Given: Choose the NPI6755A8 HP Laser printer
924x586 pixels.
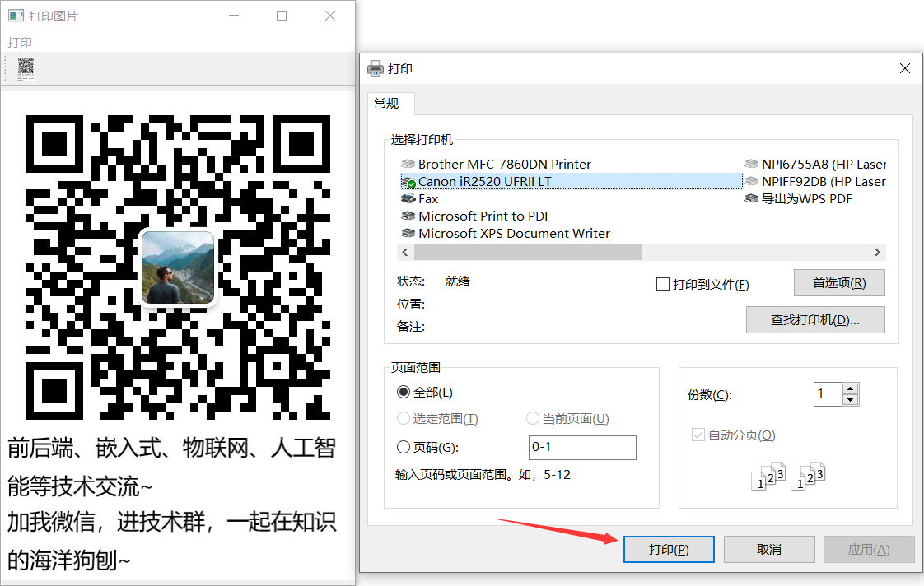Looking at the screenshot, I should coord(815,165).
